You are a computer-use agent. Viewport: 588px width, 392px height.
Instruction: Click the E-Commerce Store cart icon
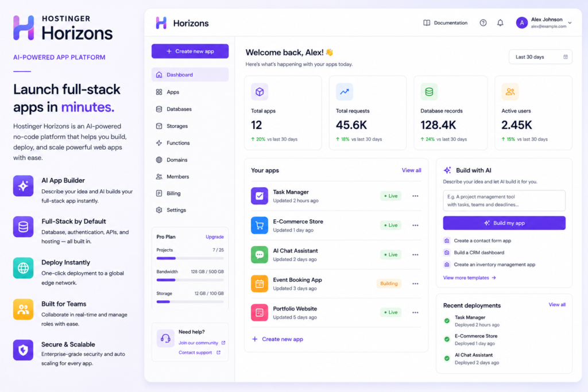(260, 225)
